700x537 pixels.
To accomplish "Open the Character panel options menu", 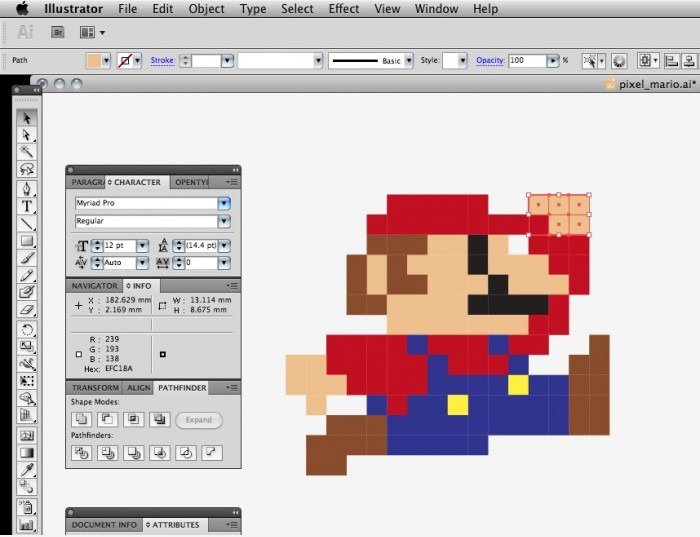I will [x=232, y=182].
